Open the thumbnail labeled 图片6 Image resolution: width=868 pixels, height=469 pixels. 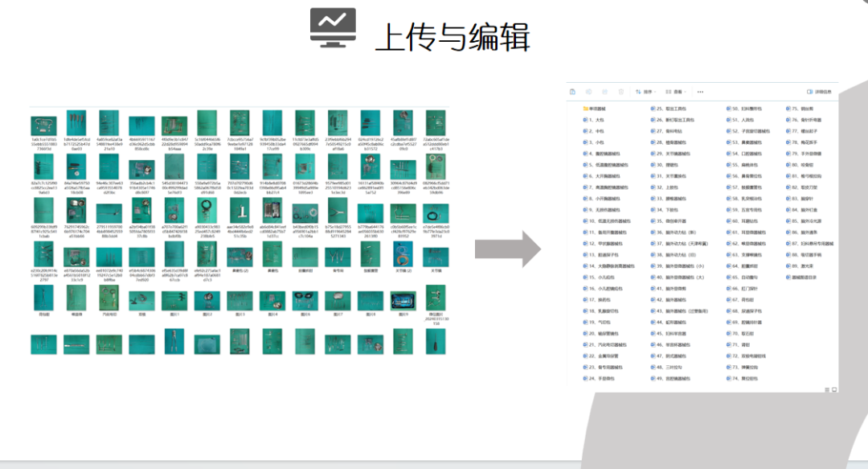pos(305,302)
